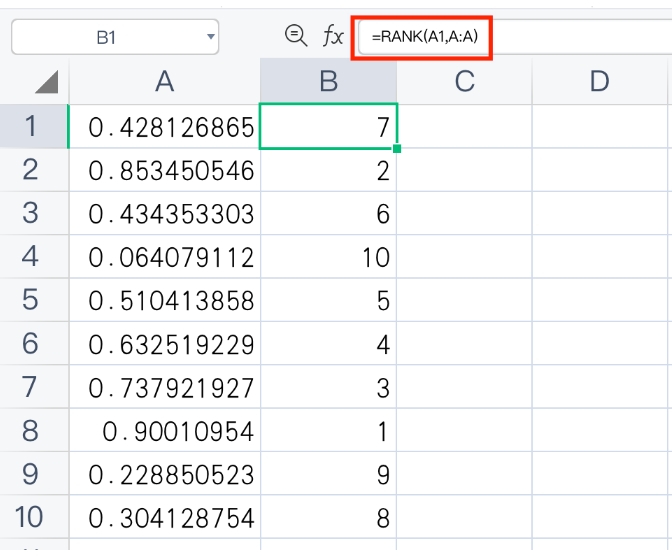672x556 pixels.
Task: Click cell B6 showing rank 4
Action: [328, 343]
